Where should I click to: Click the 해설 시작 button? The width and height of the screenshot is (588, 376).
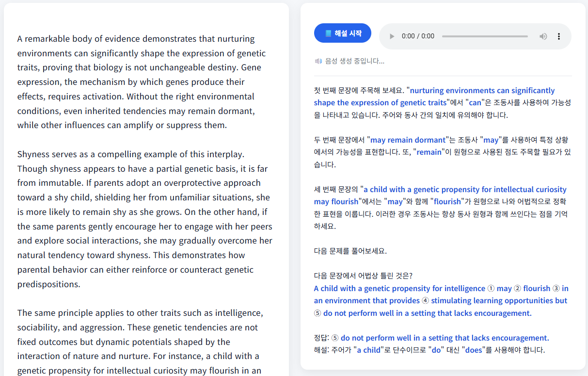pyautogui.click(x=343, y=33)
